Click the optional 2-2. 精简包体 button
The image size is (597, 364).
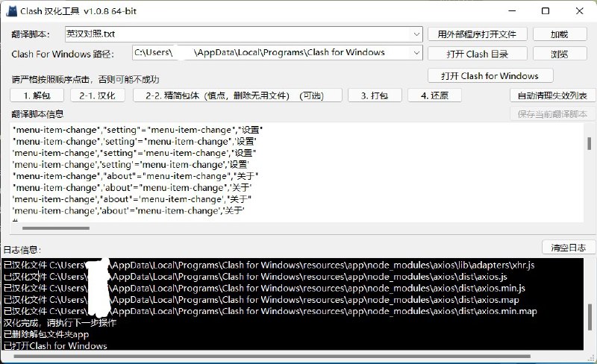pyautogui.click(x=237, y=95)
